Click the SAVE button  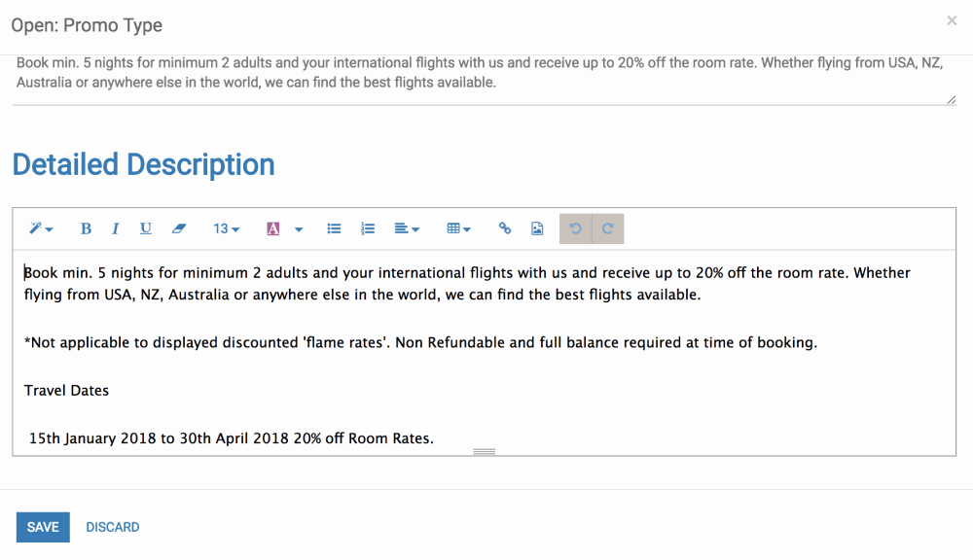pyautogui.click(x=43, y=527)
